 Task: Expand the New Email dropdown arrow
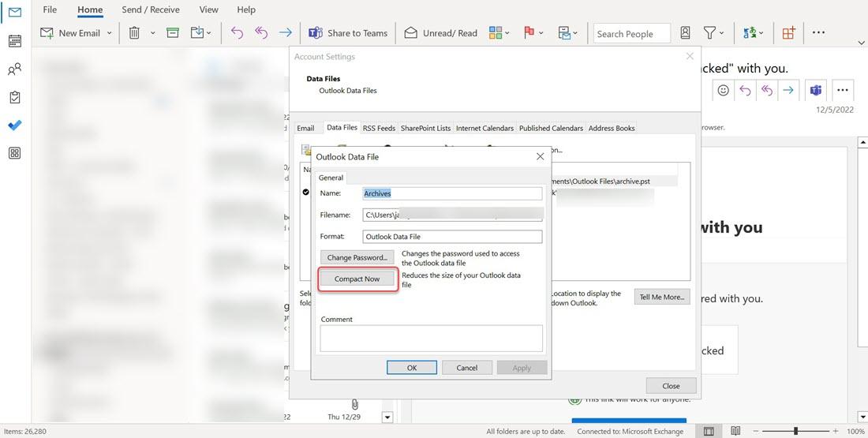109,33
